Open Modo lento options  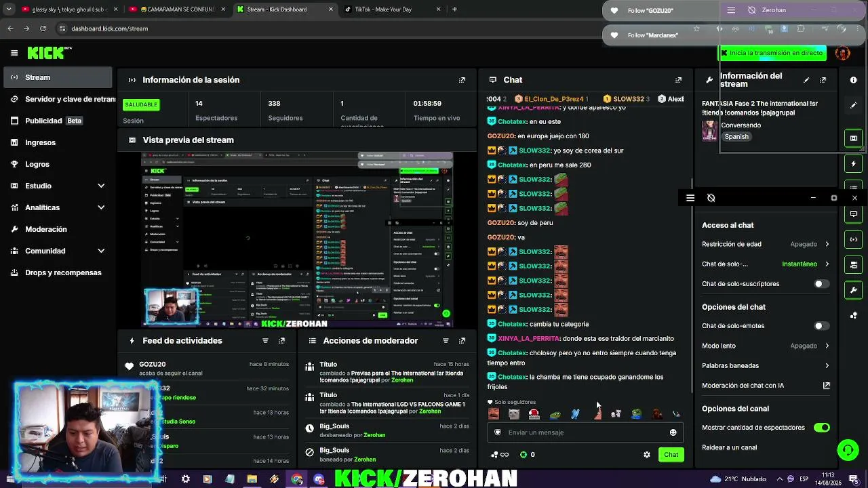coord(766,346)
